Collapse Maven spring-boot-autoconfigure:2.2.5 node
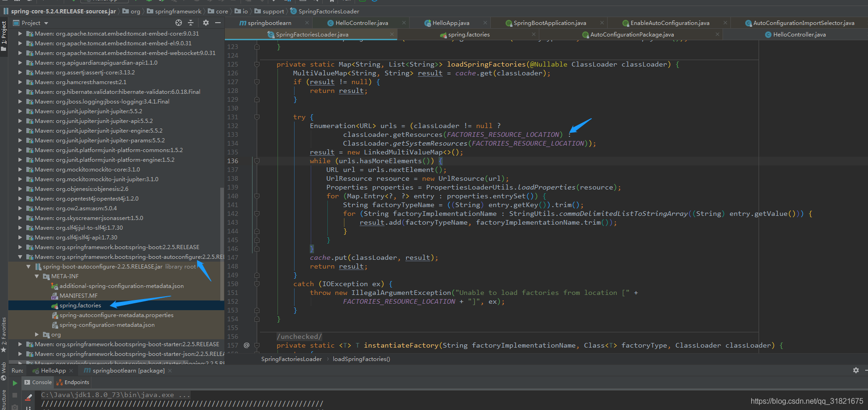 20,257
